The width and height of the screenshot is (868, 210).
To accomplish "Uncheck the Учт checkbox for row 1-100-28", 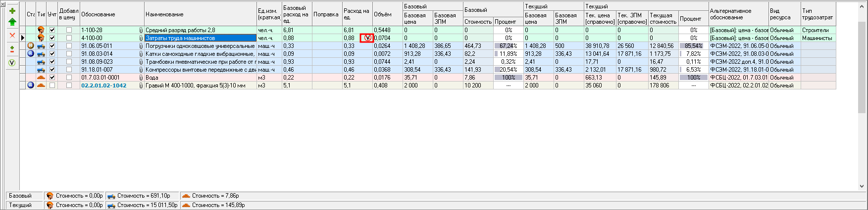I will pos(52,30).
